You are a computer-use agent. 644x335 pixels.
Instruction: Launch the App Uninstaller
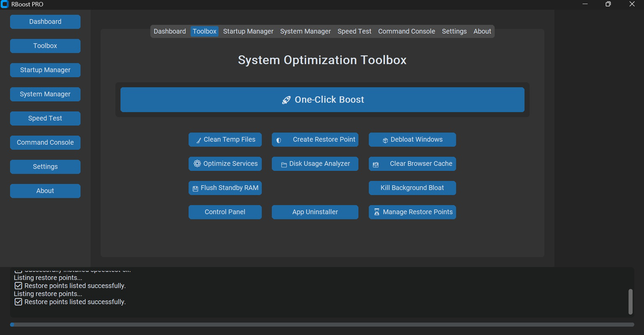[315, 212]
